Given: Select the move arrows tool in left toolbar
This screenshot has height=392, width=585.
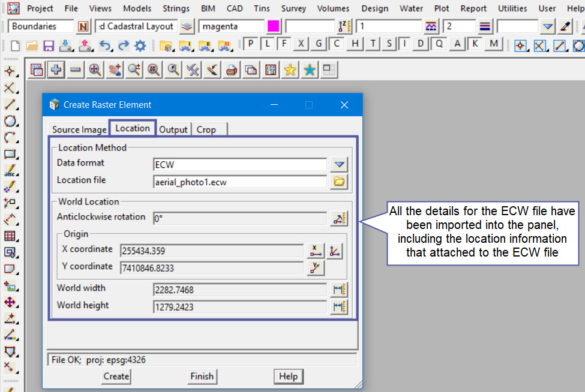Looking at the screenshot, I should pos(10,302).
